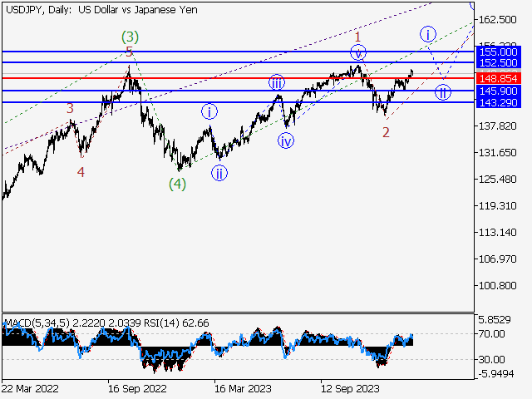Select forecast circled i label near 162.500
The image size is (532, 399).
[428, 34]
